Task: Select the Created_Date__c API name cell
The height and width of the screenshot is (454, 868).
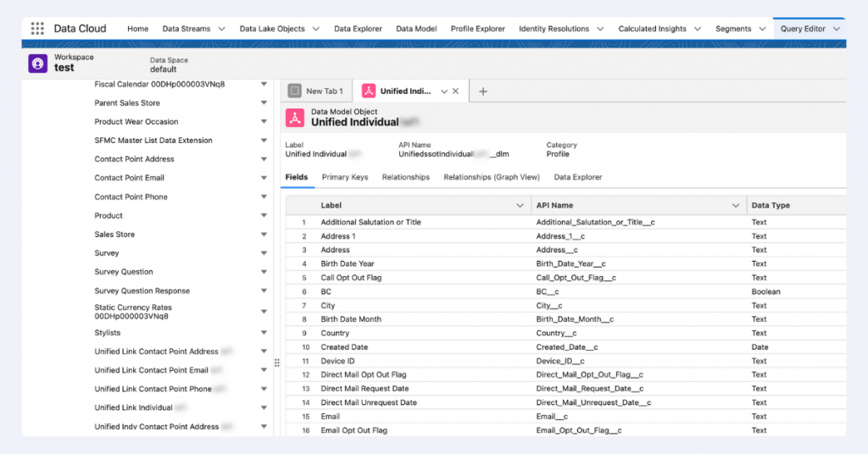Action: click(567, 347)
